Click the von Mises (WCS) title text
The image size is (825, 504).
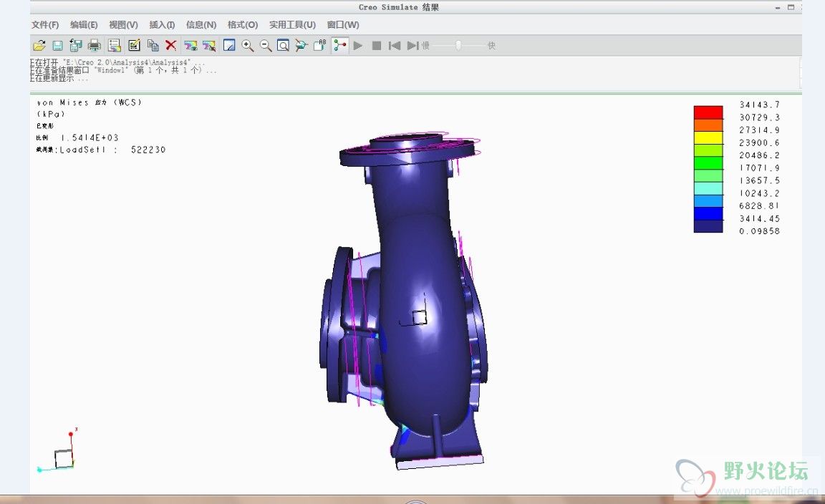coord(89,102)
